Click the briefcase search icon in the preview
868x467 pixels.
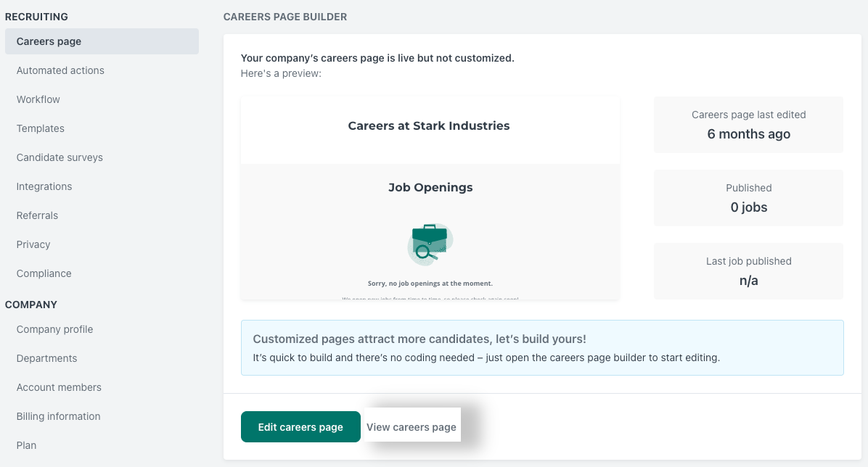pyautogui.click(x=430, y=244)
